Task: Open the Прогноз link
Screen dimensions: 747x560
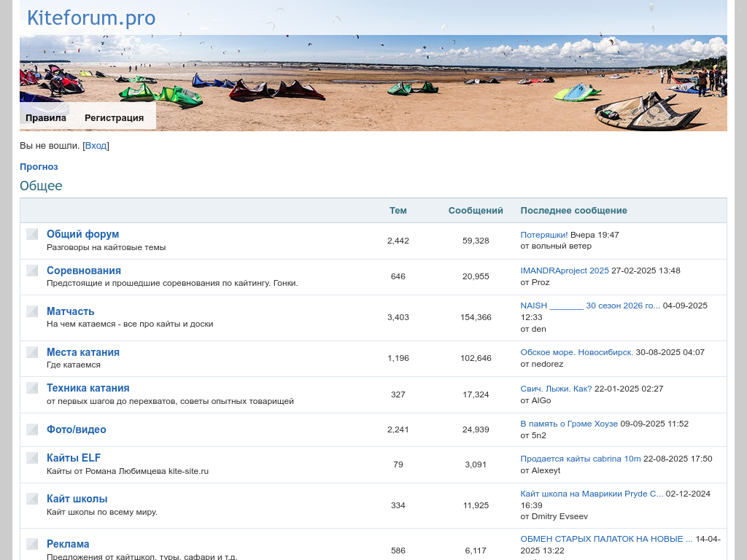Action: (x=39, y=167)
